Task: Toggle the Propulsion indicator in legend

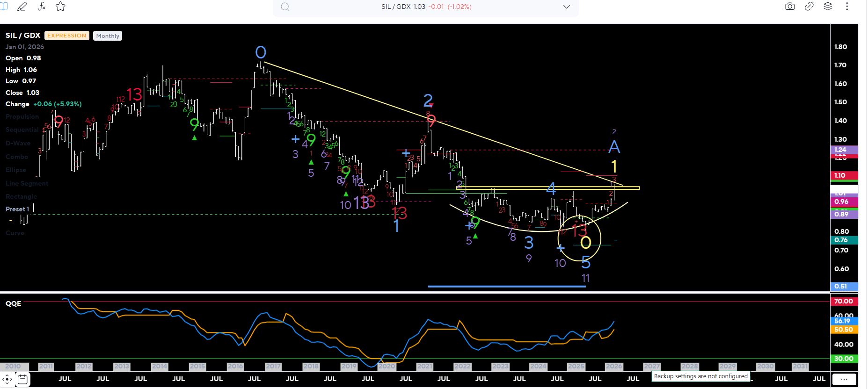Action: 22,117
